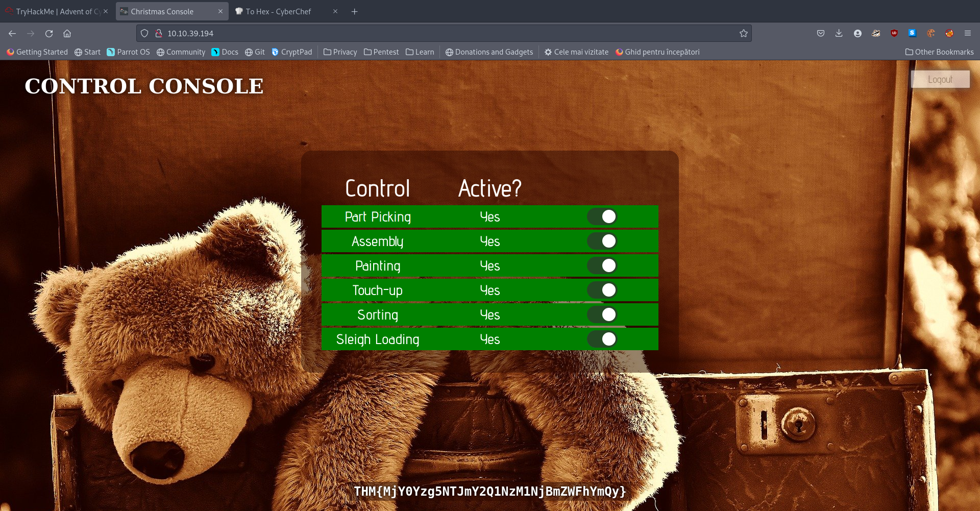The height and width of the screenshot is (511, 980).
Task: Click the Firefox account profile icon
Action: point(857,34)
